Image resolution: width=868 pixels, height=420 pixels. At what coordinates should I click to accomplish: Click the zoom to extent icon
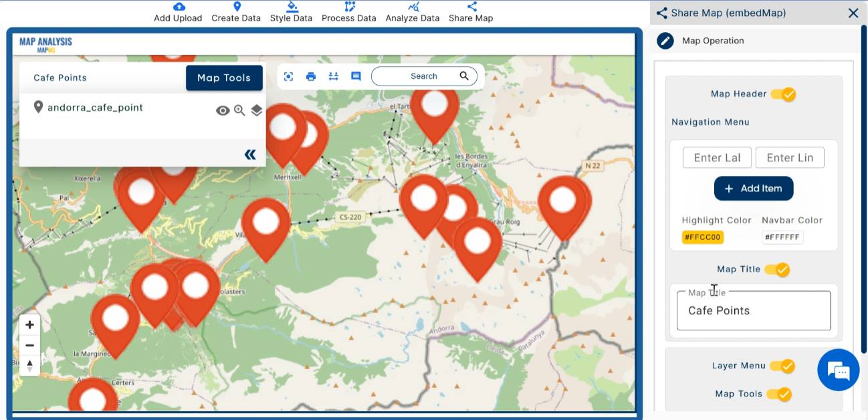tap(288, 76)
